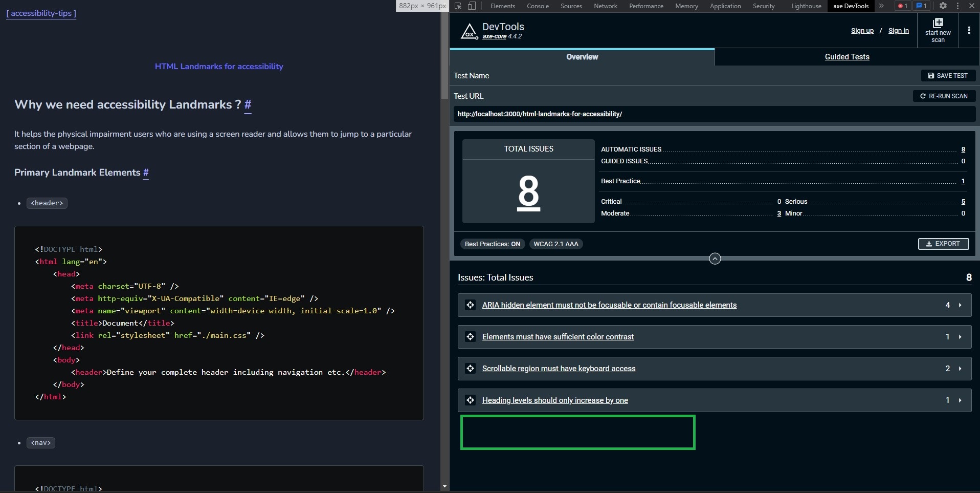Click the highlight icon for heading levels issue
Screen dimensions: 980x493
[x=470, y=400]
